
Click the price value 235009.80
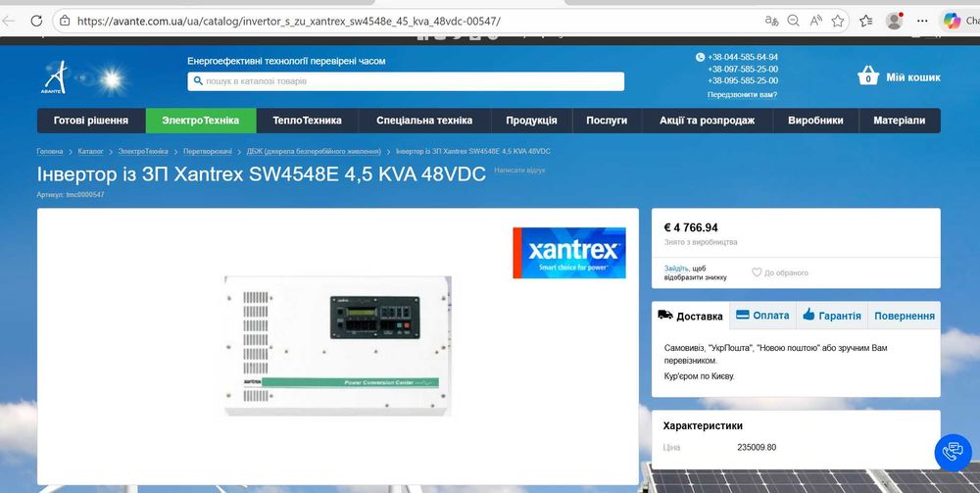coord(757,447)
